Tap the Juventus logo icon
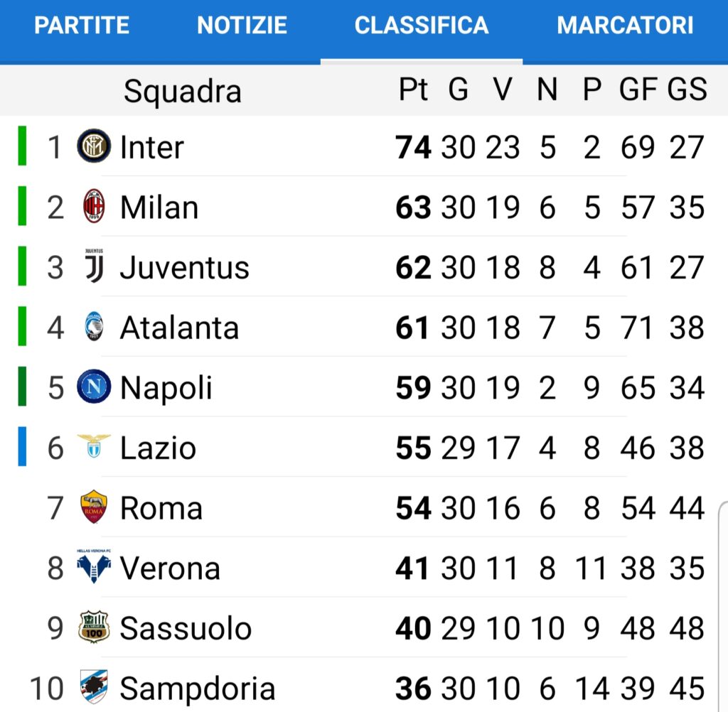The width and height of the screenshot is (728, 712). click(x=95, y=266)
